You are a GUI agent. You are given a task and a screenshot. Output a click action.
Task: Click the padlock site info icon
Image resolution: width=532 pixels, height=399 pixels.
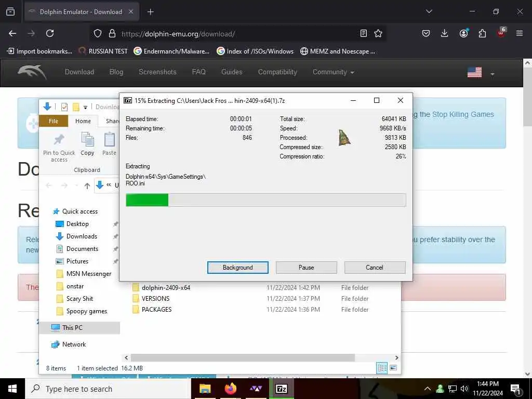pos(112,33)
